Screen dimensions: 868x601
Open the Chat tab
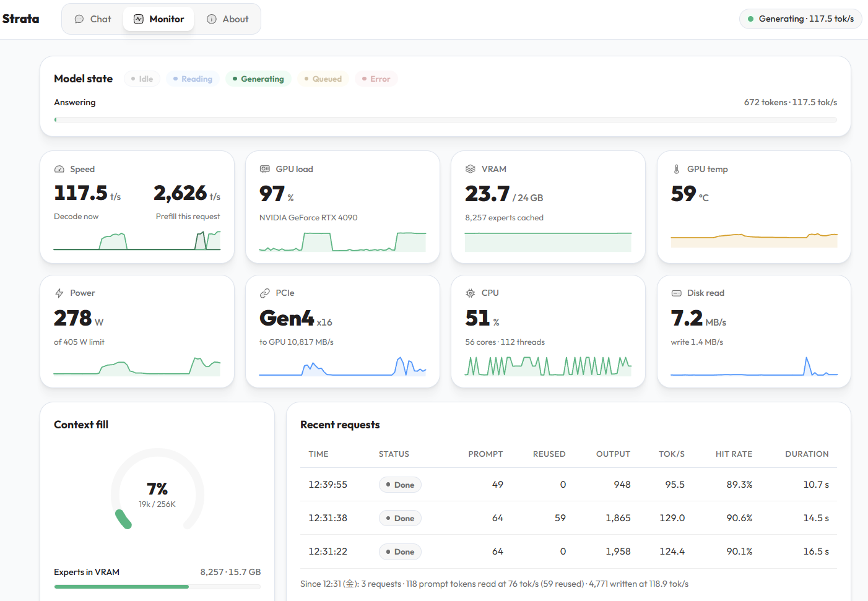(93, 19)
